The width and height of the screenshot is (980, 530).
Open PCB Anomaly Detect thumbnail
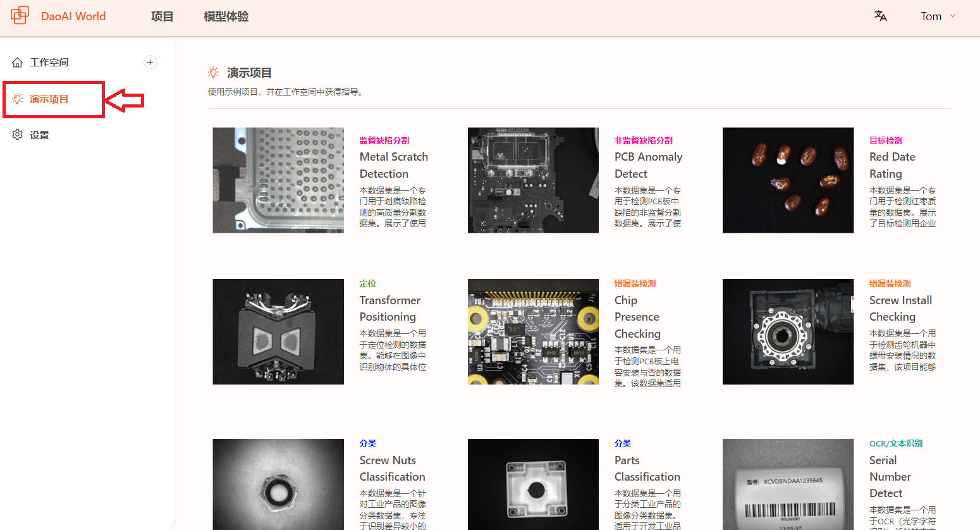[533, 180]
